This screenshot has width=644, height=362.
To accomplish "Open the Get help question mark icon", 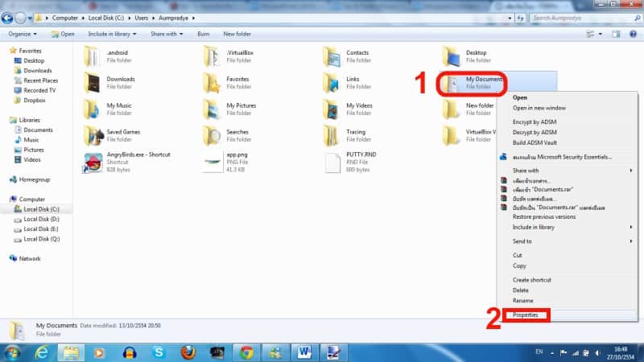I will click(x=633, y=34).
